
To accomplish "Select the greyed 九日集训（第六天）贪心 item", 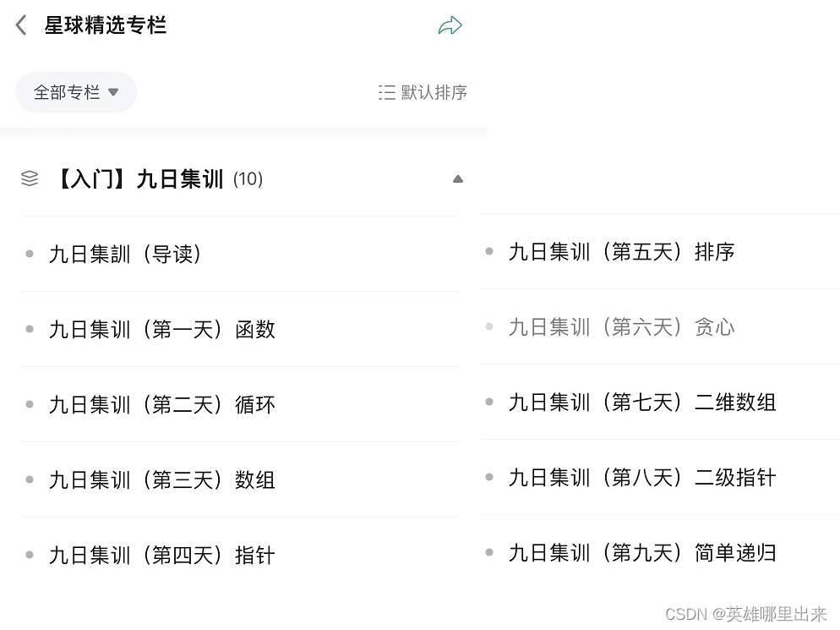I will click(x=621, y=326).
